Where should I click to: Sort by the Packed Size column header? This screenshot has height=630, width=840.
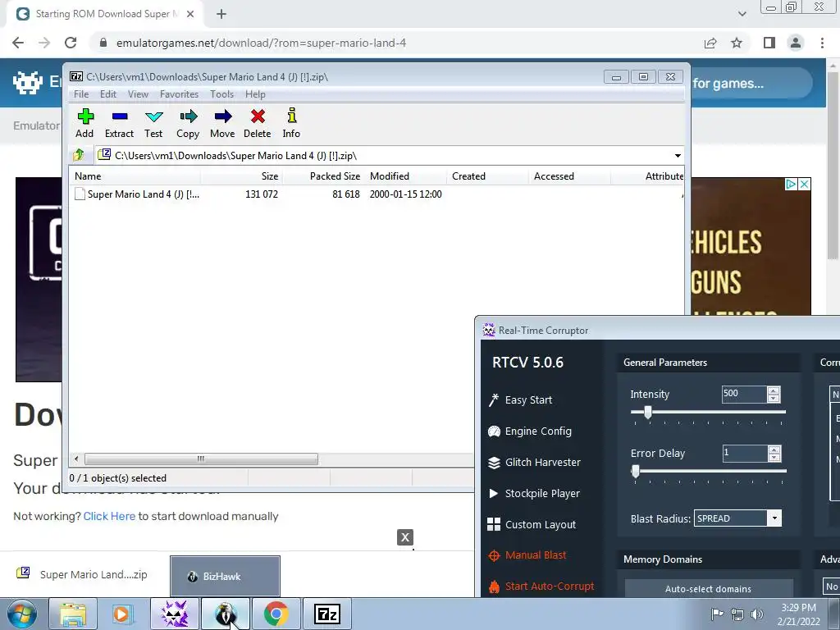pyautogui.click(x=323, y=176)
